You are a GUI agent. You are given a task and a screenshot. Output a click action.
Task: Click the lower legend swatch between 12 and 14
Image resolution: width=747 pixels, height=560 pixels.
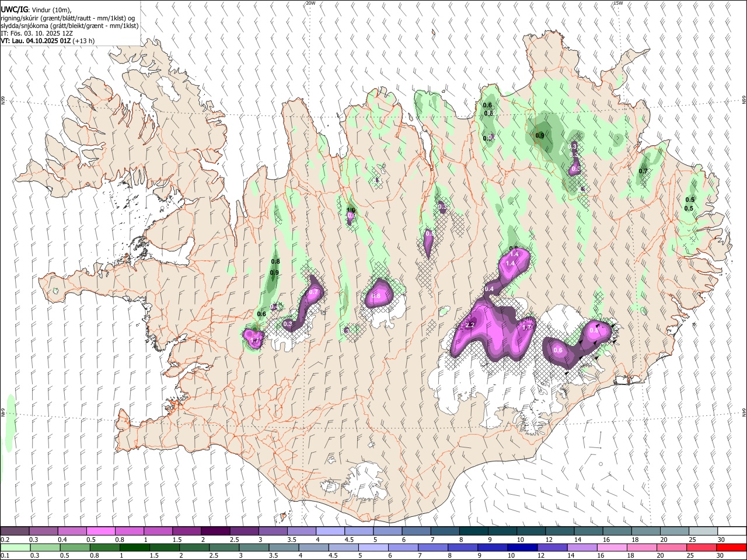point(551,547)
